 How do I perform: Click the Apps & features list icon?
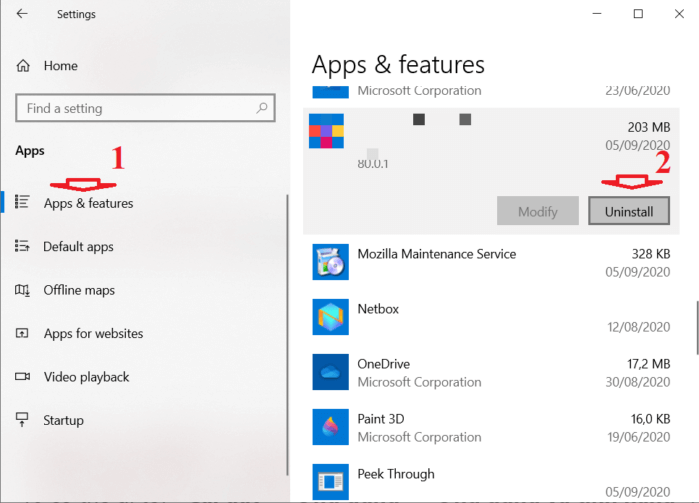22,202
